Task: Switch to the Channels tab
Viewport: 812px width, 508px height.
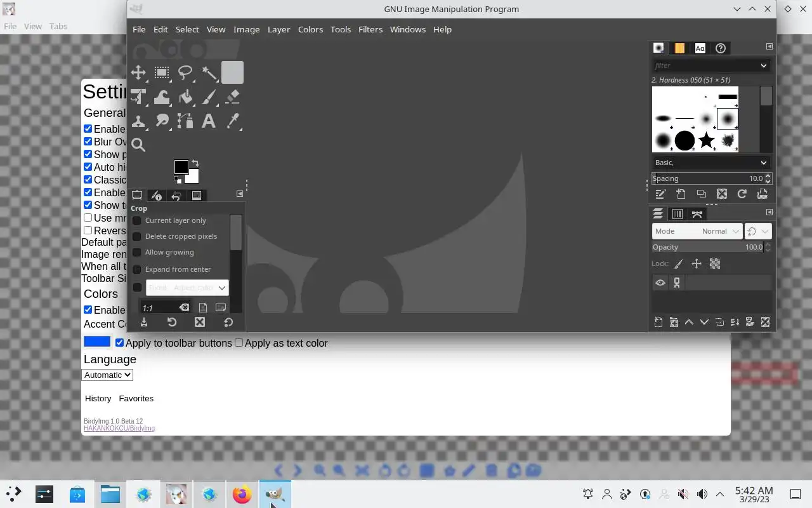Action: click(x=678, y=214)
